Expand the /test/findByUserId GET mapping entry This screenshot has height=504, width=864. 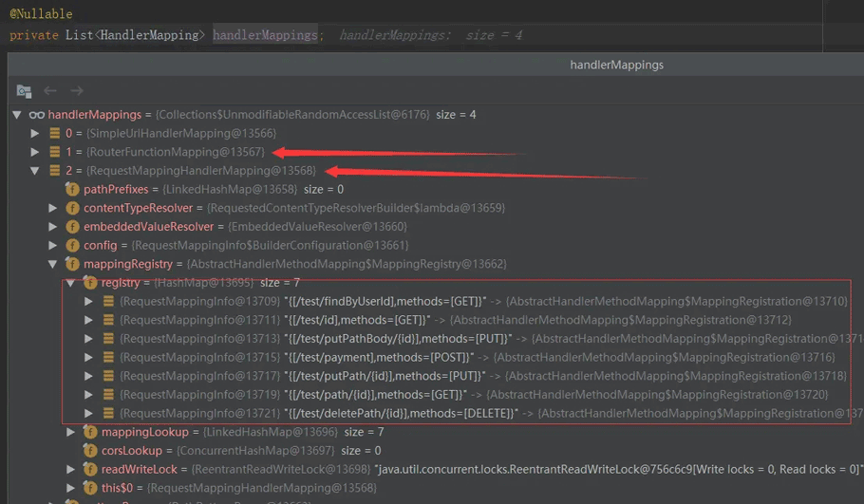click(88, 301)
